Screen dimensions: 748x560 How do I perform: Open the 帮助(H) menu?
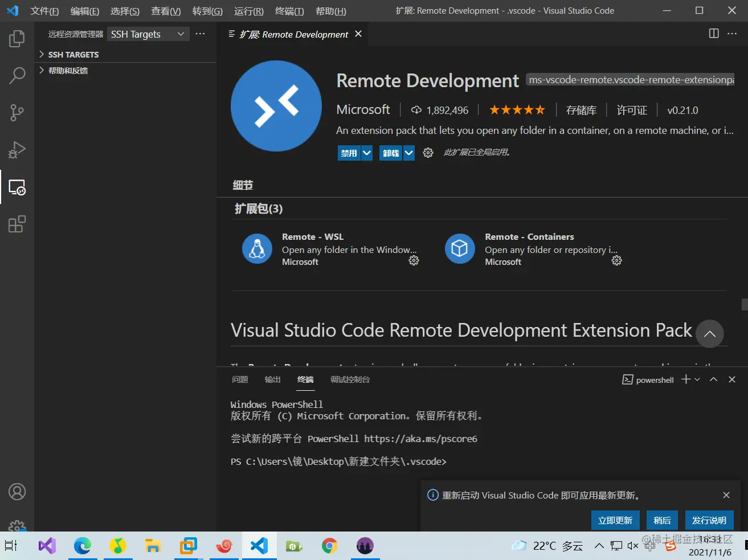(331, 11)
